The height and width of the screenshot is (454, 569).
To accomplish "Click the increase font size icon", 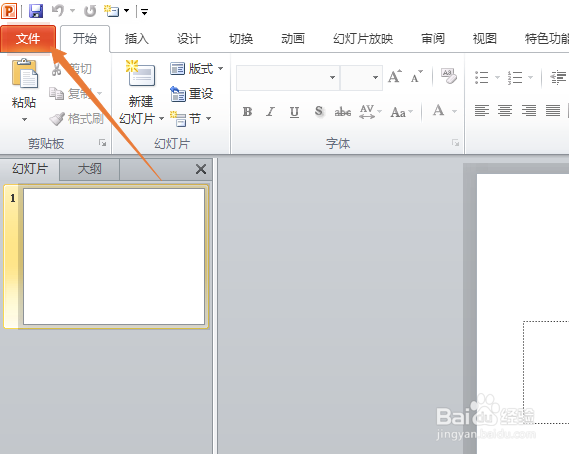I will [x=395, y=76].
